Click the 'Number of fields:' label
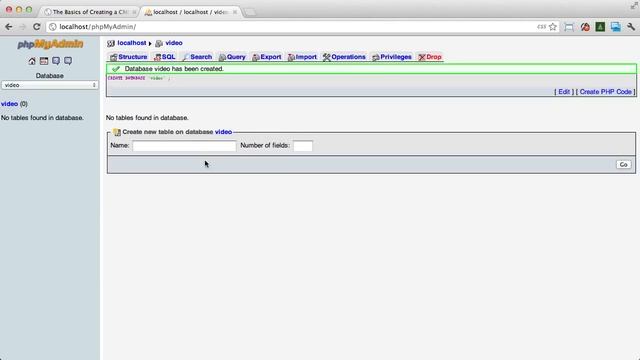Screen dimensions: 640x360 [265, 145]
